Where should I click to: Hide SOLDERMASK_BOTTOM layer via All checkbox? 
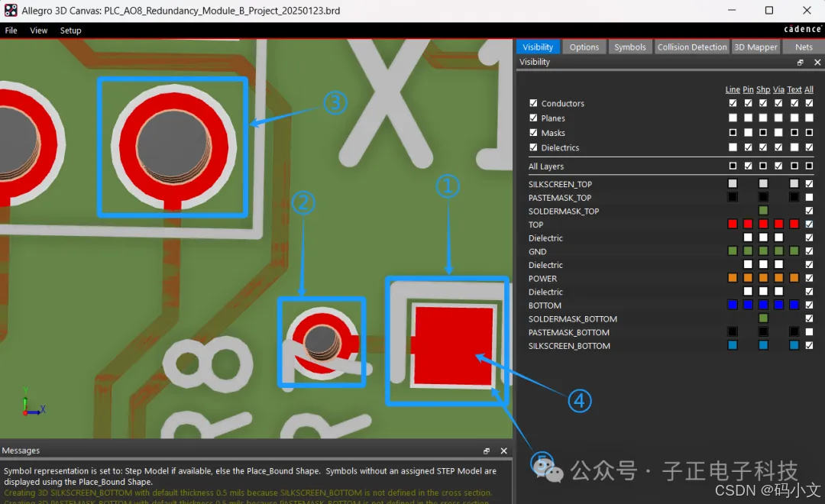tap(809, 318)
